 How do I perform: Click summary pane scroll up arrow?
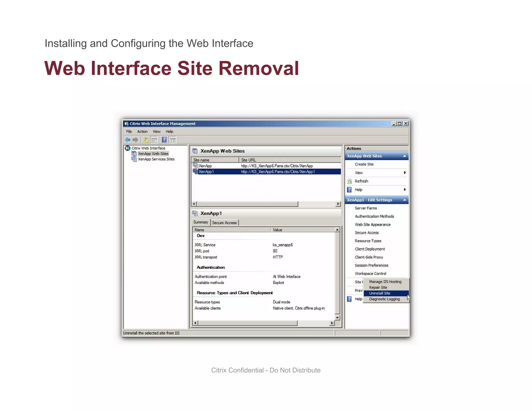[337, 230]
